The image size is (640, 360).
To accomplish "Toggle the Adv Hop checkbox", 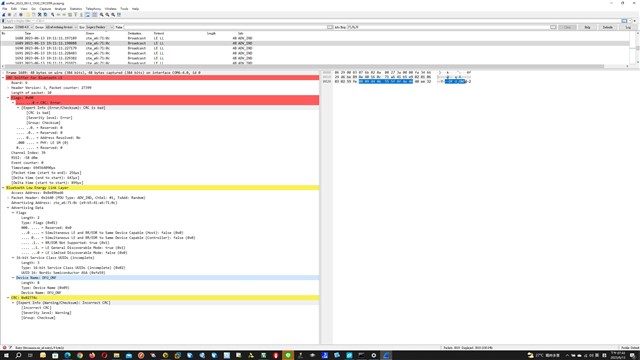I will pos(330,27).
